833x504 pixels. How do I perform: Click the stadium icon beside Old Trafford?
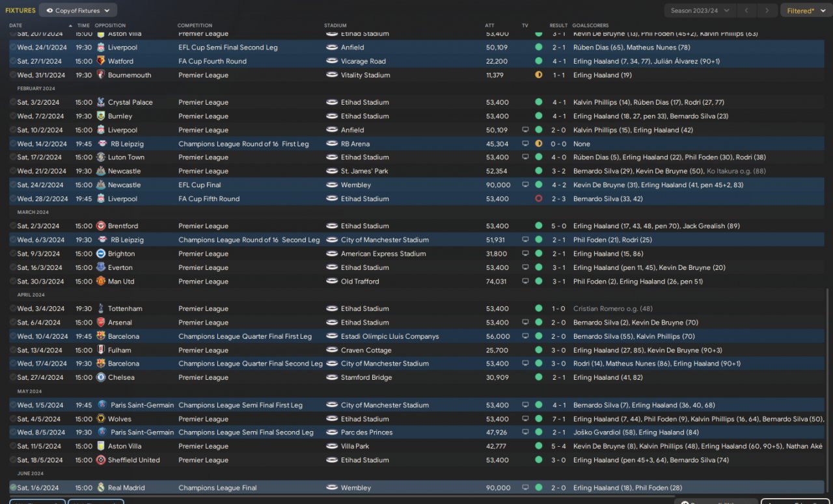pyautogui.click(x=332, y=282)
